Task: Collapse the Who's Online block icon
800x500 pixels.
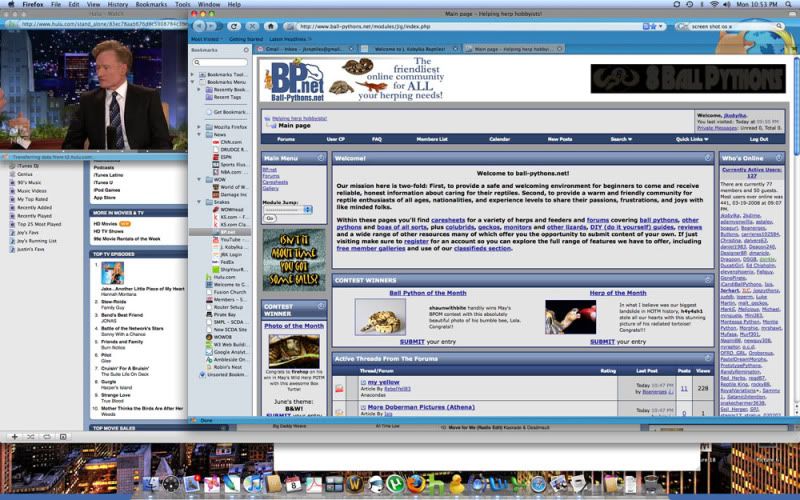Action: [779, 158]
